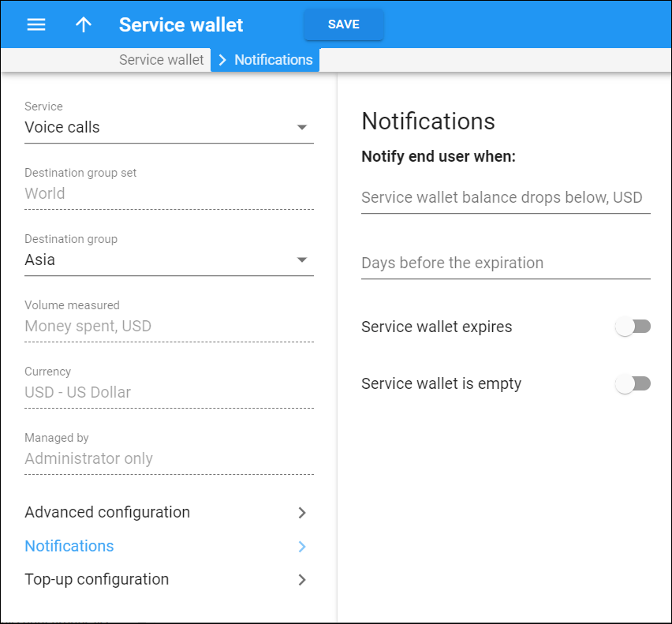Viewport: 672px width, 624px height.
Task: Switch to the Service wallet breadcrumb tab
Action: (x=161, y=59)
